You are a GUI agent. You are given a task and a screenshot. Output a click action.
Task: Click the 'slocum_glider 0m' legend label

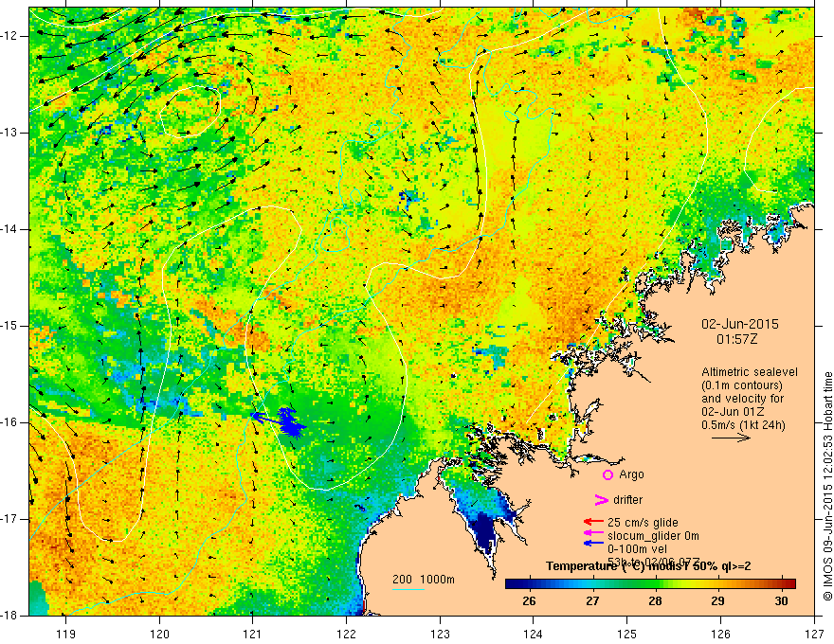tap(653, 536)
